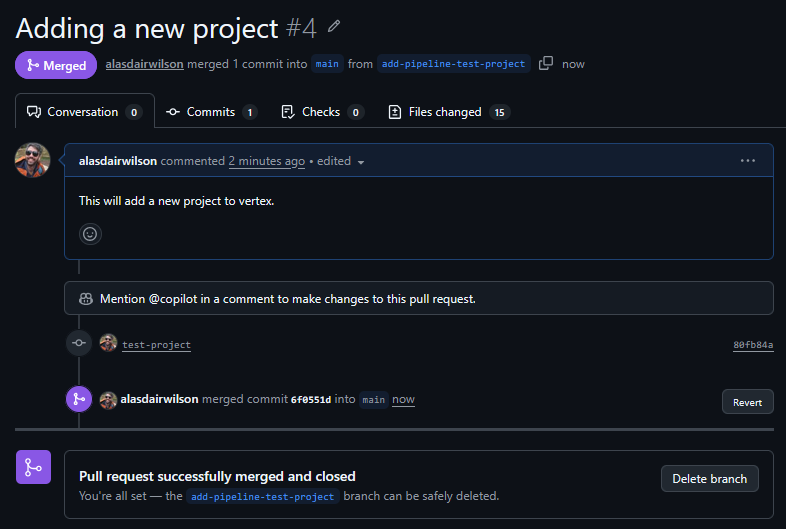
Task: Click the smiley add-reaction icon
Action: coord(90,234)
